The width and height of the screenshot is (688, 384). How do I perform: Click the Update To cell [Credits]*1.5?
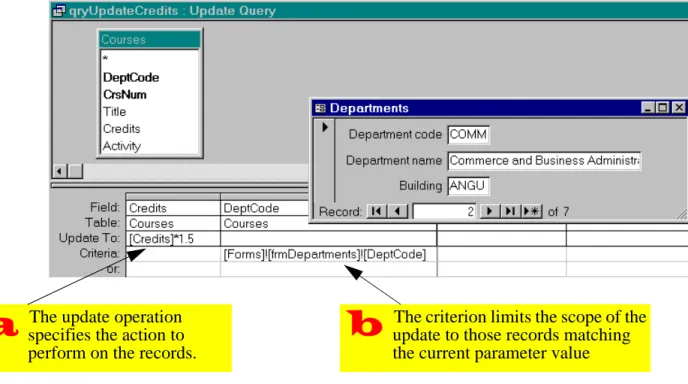tap(173, 239)
